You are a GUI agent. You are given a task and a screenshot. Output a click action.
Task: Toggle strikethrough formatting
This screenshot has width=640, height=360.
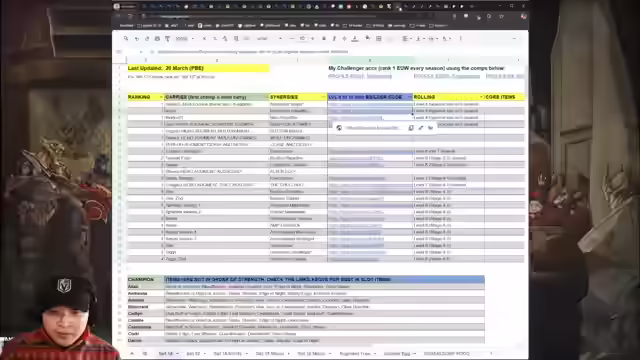344,38
